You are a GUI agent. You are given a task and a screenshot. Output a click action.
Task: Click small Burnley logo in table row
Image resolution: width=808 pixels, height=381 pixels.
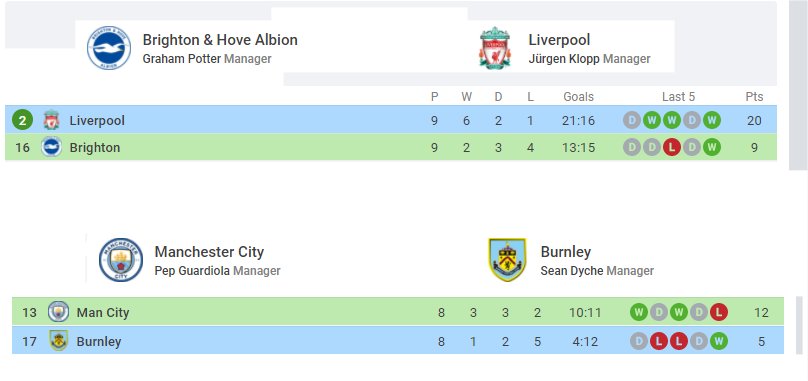pos(58,341)
